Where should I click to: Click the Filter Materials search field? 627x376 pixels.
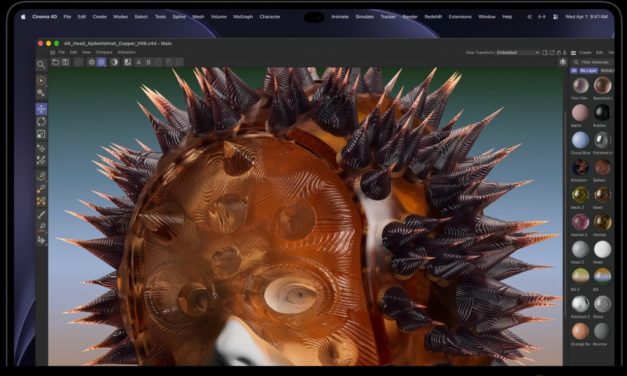(x=592, y=62)
